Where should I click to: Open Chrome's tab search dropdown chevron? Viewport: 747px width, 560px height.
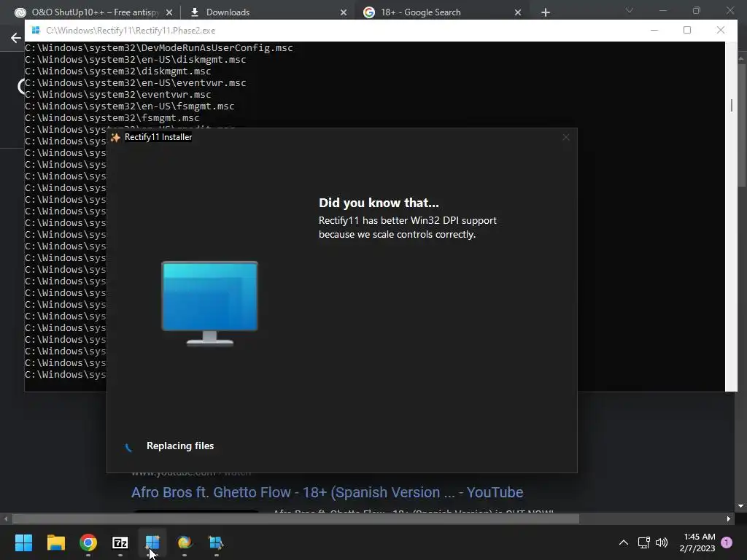click(630, 10)
